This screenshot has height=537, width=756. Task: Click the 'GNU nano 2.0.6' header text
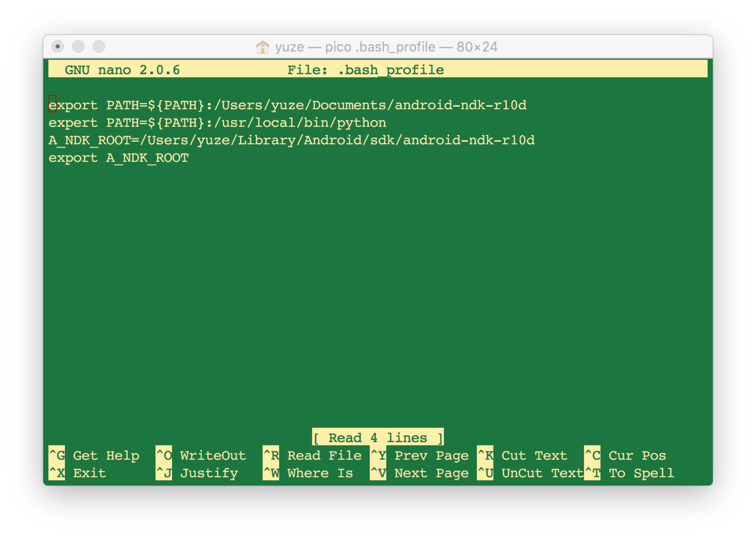tap(122, 70)
